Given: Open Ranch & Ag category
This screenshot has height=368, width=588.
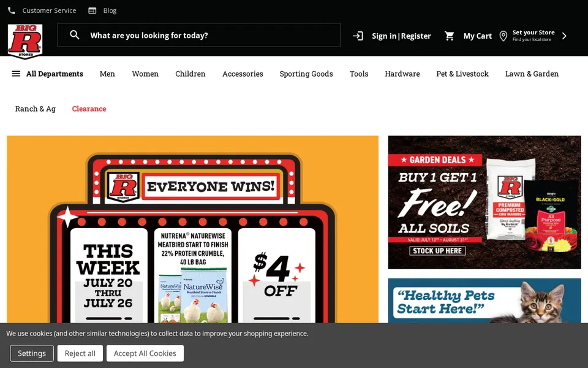Looking at the screenshot, I should click(36, 109).
